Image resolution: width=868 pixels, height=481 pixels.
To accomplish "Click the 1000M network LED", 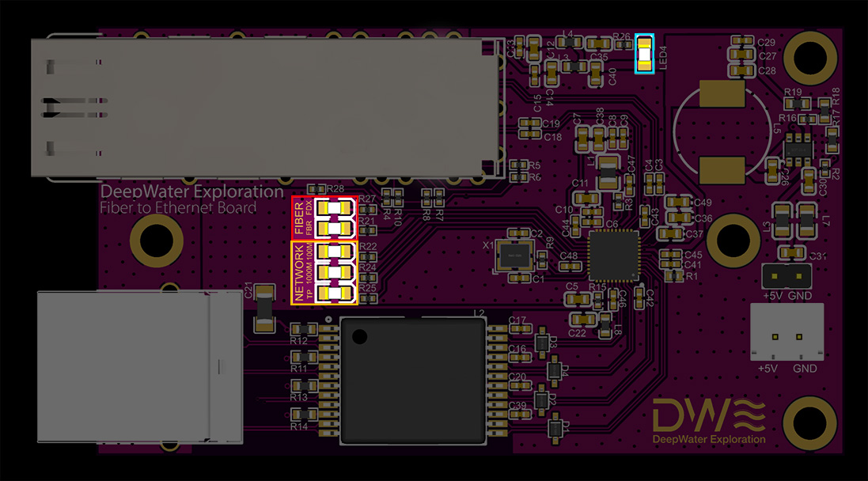I will [x=335, y=272].
